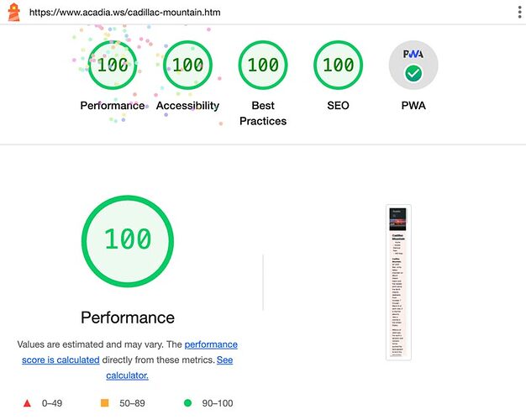Viewport: 526px width, 420px height.
Task: Click the green circle 90–100 legend marker
Action: [187, 403]
